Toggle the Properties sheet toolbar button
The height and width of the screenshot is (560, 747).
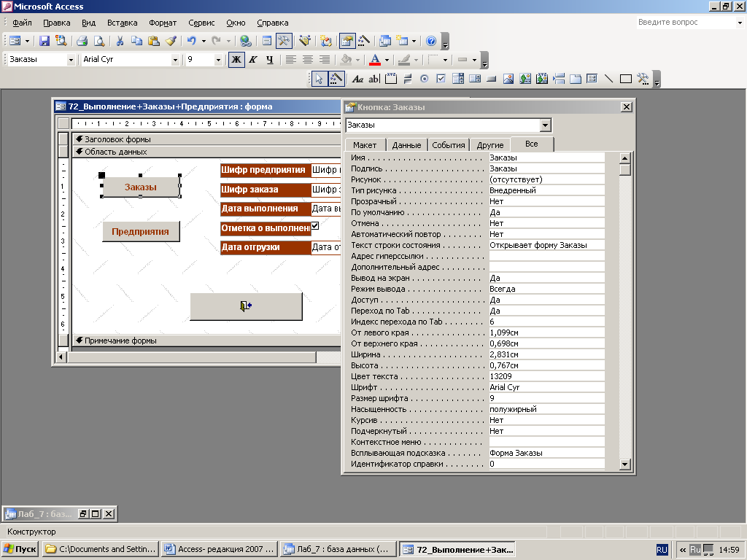(347, 41)
